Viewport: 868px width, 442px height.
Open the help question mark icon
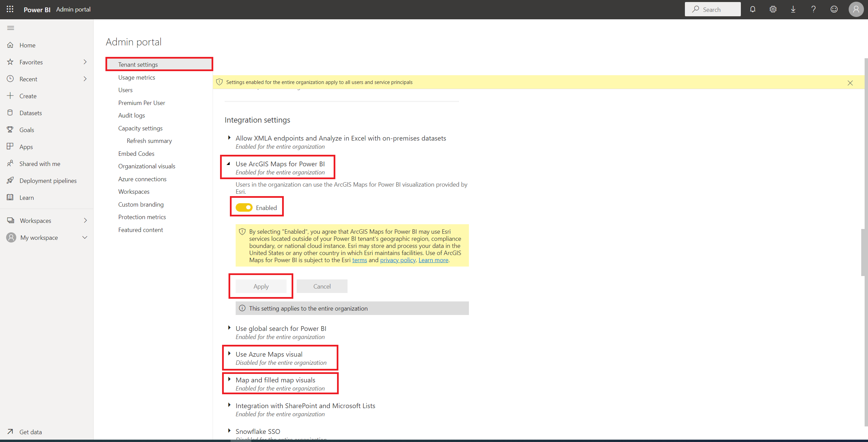point(813,9)
